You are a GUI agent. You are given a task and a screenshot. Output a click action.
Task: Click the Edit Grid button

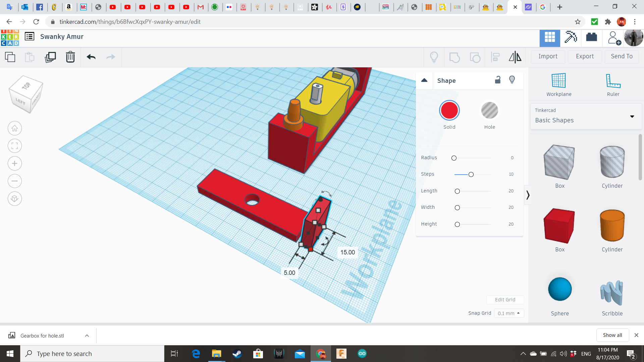(505, 300)
